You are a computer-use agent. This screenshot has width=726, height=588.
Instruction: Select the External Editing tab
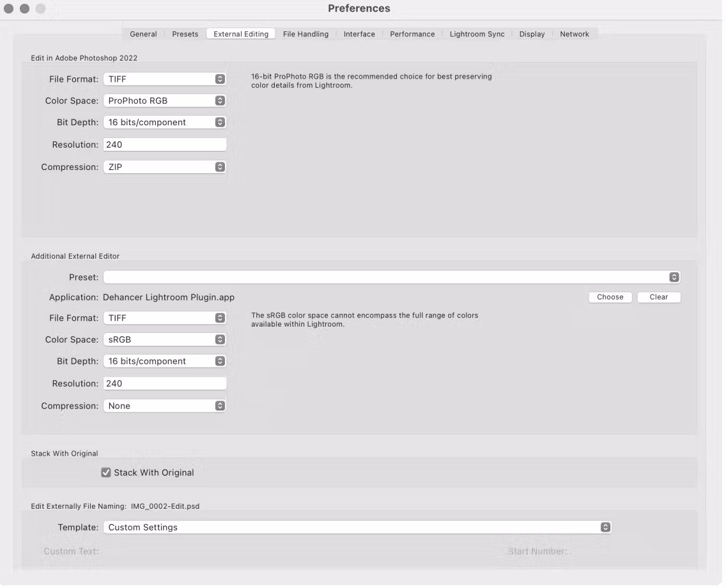point(241,35)
